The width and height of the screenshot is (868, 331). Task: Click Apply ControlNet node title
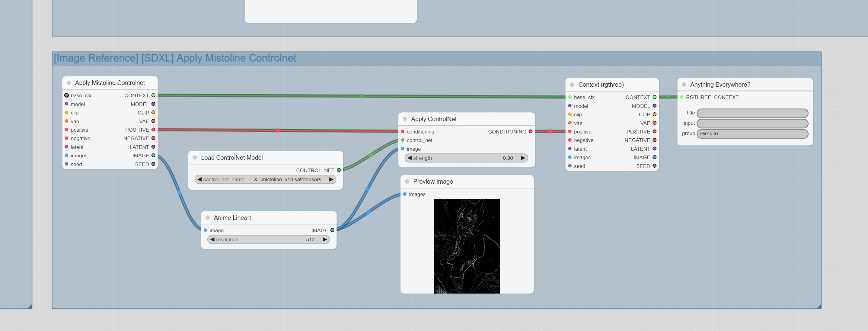434,119
